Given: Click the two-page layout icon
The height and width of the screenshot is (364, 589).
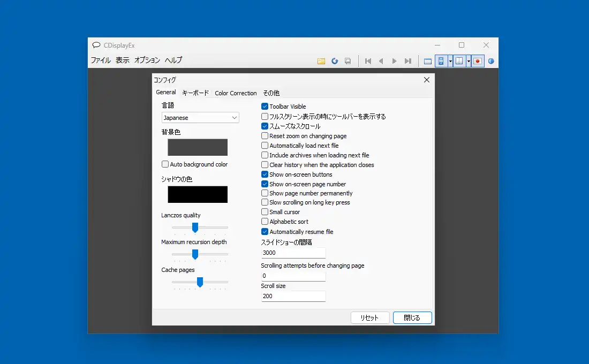Looking at the screenshot, I should pyautogui.click(x=459, y=61).
